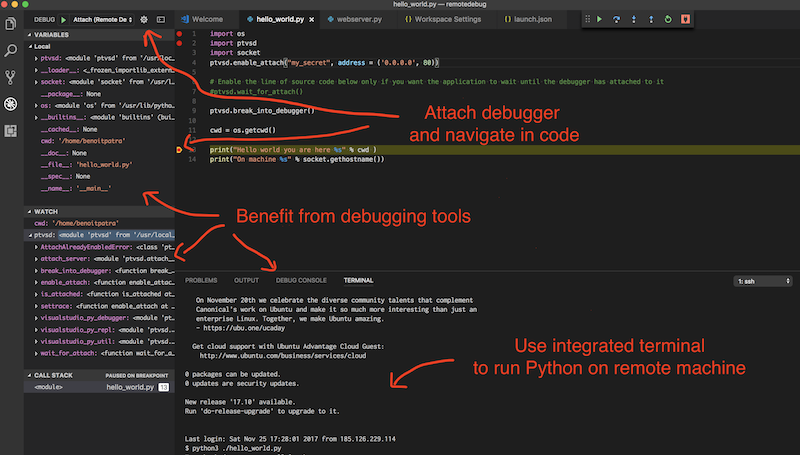Expand attach_server in watch
This screenshot has height=455, width=800.
[36, 259]
